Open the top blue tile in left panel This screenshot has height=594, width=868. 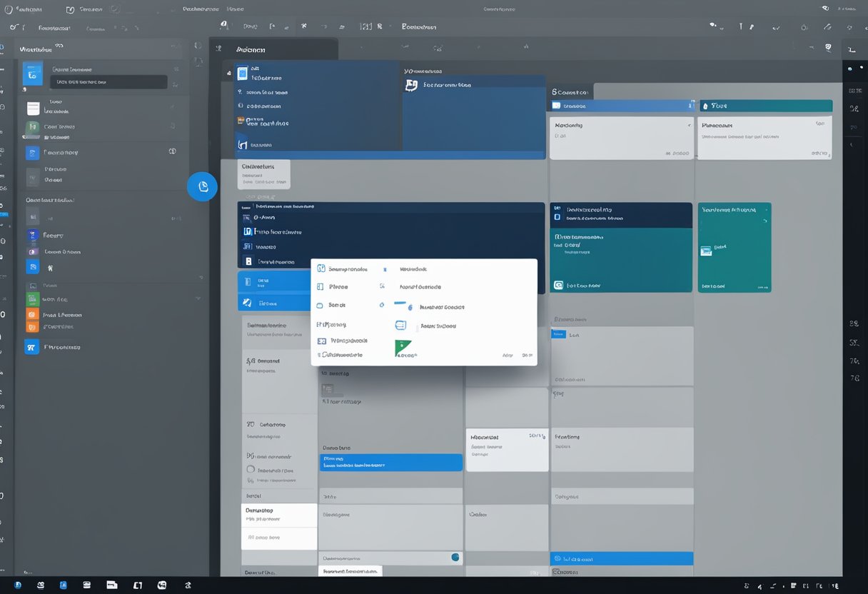33,74
